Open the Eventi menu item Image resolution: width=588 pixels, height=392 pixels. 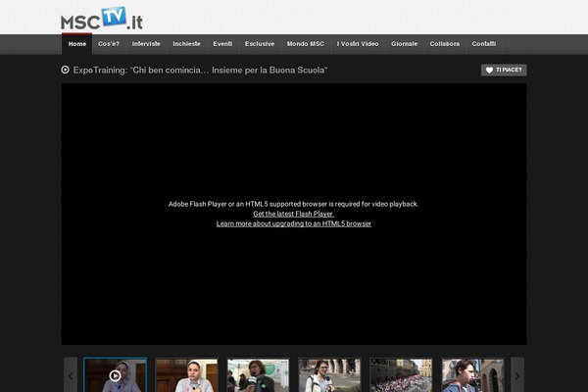222,44
